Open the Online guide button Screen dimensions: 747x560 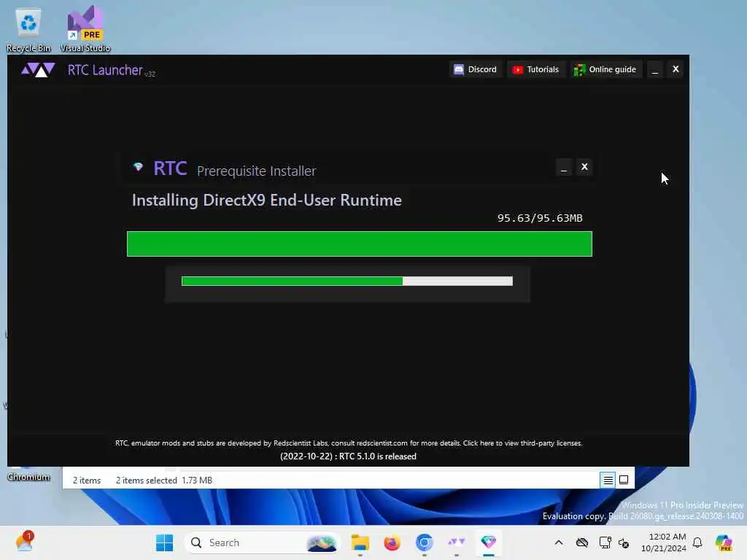tap(605, 69)
